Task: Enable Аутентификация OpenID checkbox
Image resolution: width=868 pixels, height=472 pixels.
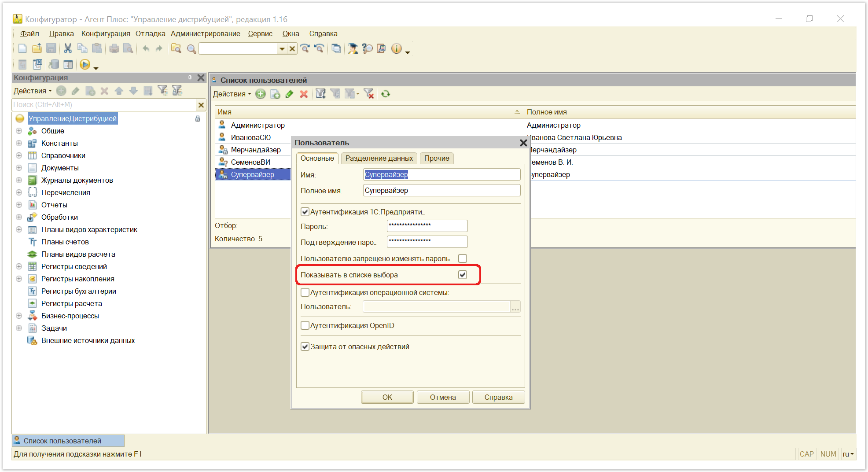Action: click(x=305, y=325)
